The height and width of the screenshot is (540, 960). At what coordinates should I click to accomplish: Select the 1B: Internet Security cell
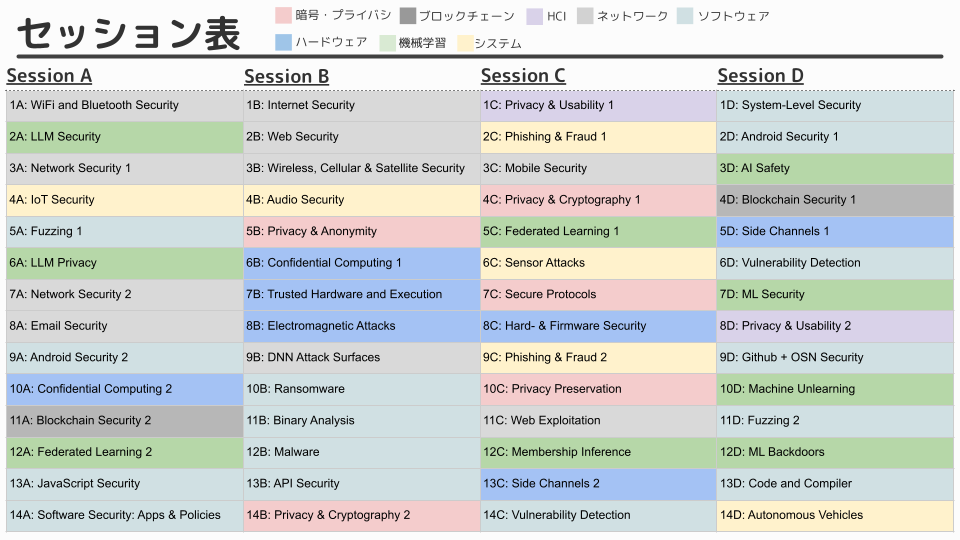[362, 105]
